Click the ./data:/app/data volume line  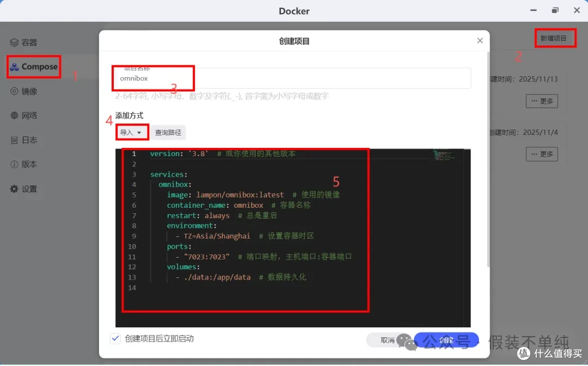241,277
